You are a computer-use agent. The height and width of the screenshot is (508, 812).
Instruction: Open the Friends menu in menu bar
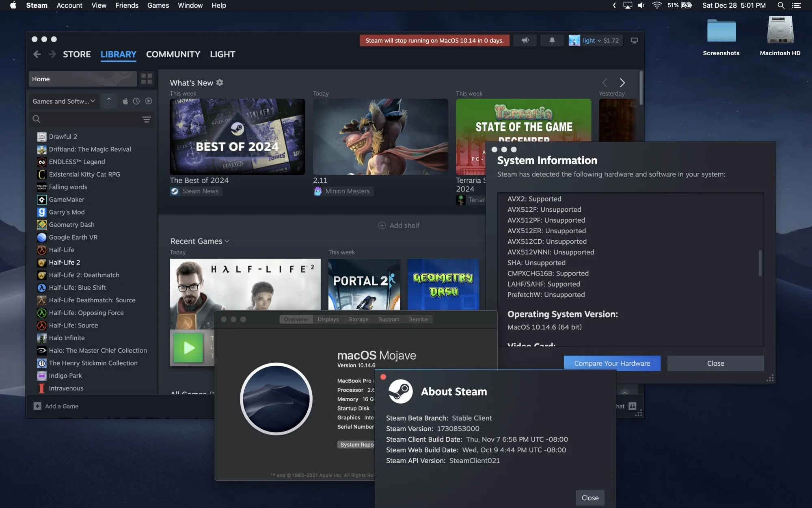point(127,5)
